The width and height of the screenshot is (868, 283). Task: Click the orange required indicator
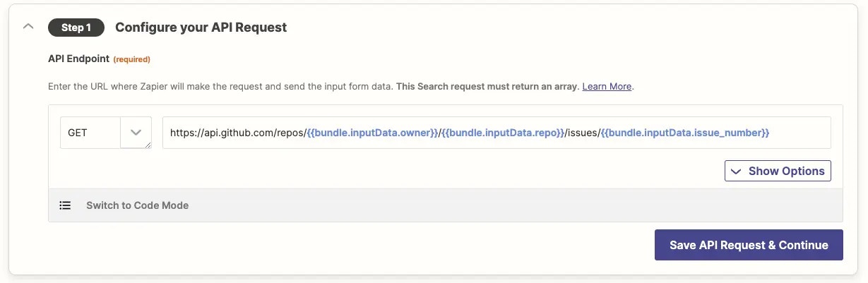click(132, 59)
